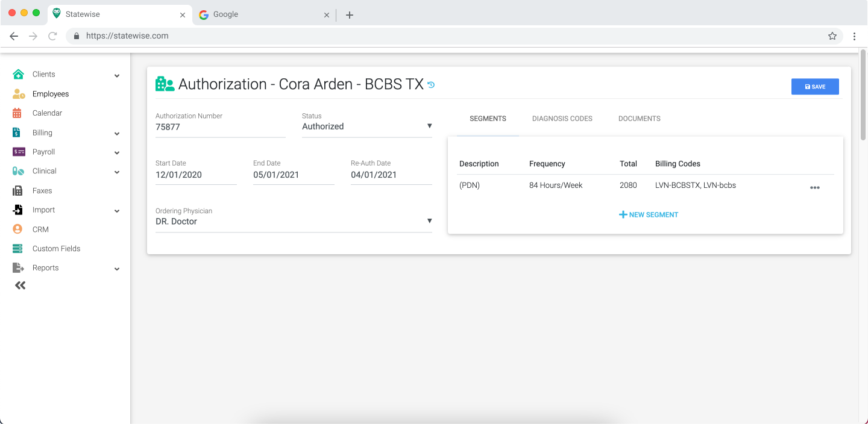Add a new segment
The width and height of the screenshot is (868, 424).
(649, 214)
